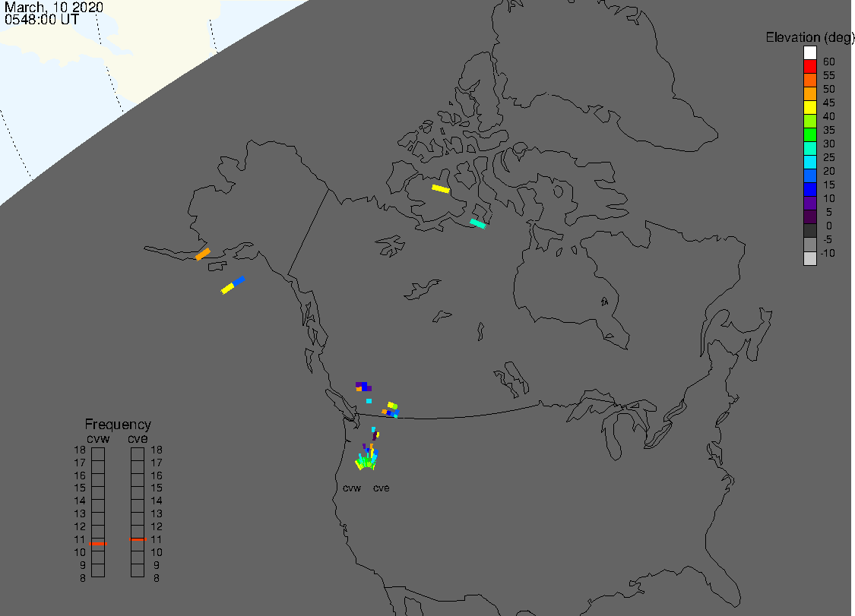Click the '25' elevation legend label
The image size is (855, 616).
(x=829, y=157)
